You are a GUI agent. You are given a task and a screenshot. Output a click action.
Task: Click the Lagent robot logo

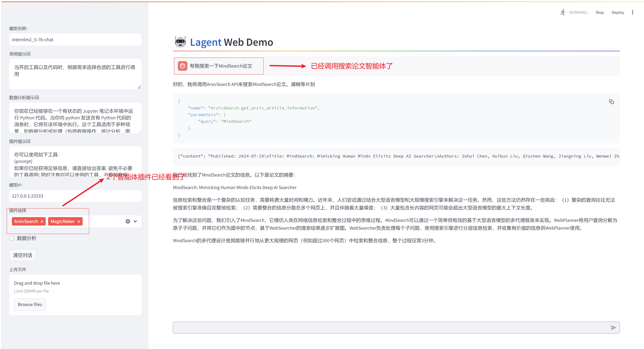180,42
